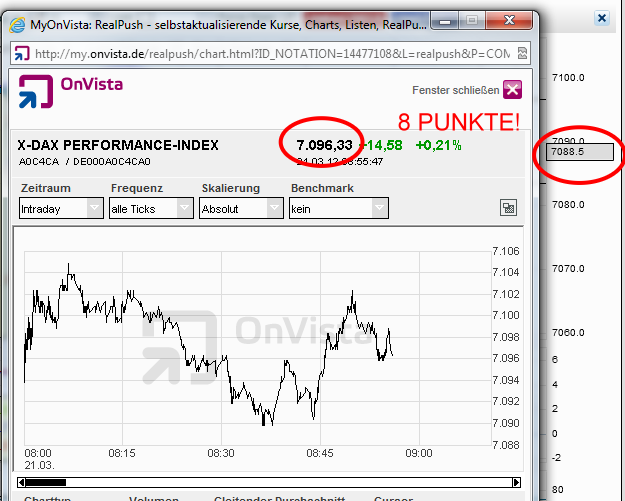This screenshot has width=625, height=501.
Task: Click the address bar URL field
Action: pyautogui.click(x=272, y=53)
